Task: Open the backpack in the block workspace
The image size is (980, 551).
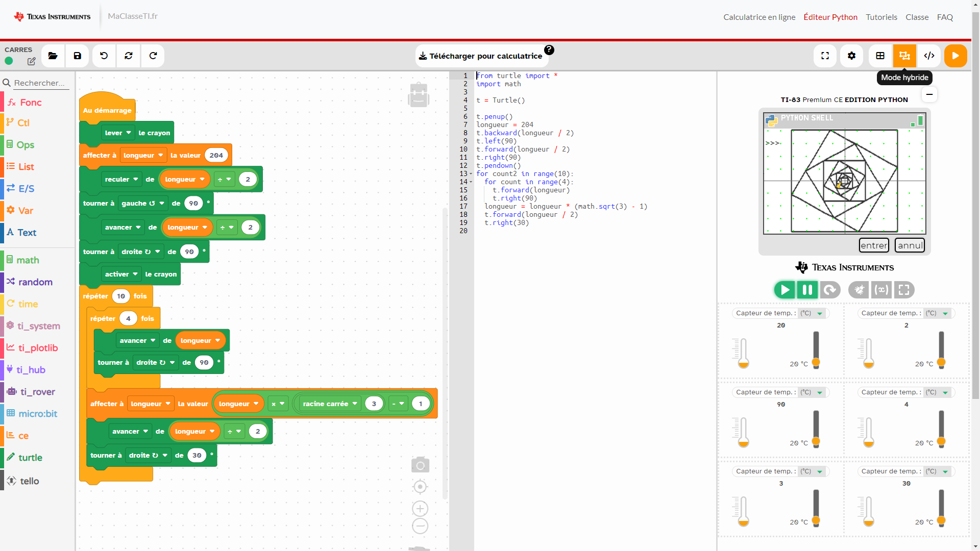Action: pyautogui.click(x=419, y=95)
